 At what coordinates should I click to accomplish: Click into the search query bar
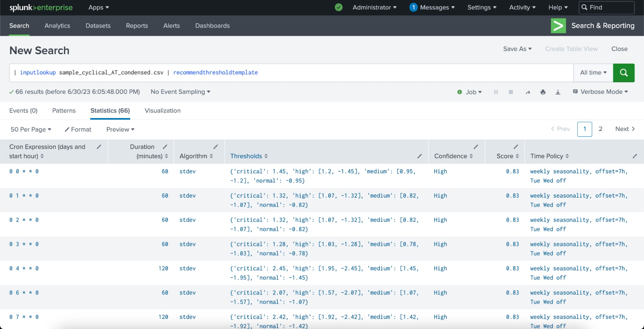coord(291,73)
